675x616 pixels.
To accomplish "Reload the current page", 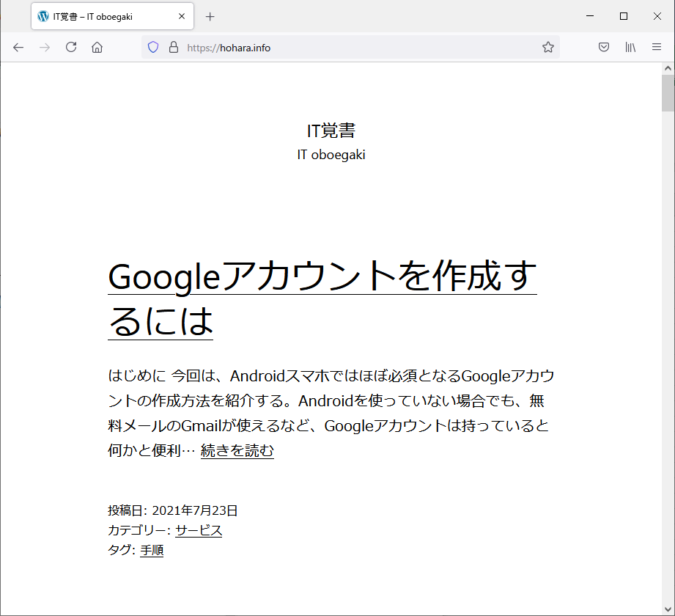I will (x=71, y=48).
